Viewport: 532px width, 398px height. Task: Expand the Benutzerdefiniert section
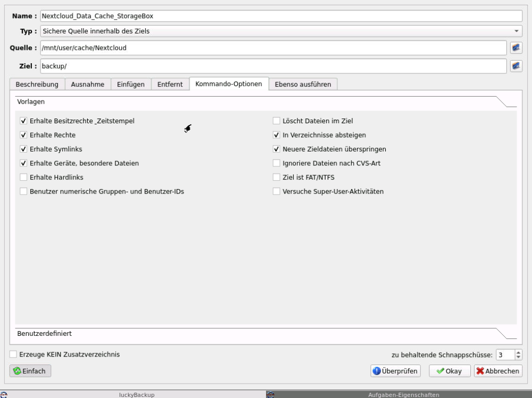click(x=265, y=334)
